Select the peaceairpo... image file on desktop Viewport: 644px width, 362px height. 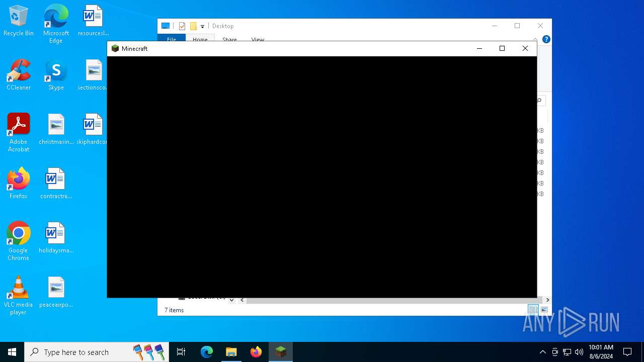pyautogui.click(x=56, y=292)
